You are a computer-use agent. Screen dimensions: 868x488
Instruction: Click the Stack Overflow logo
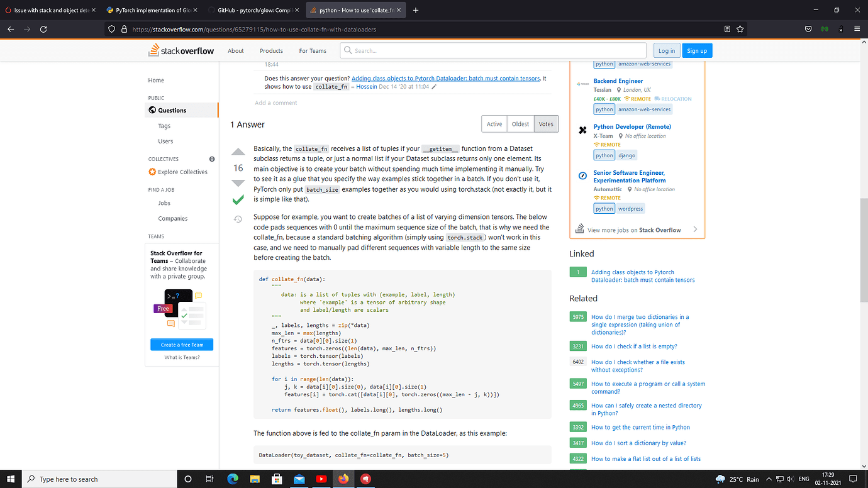181,50
